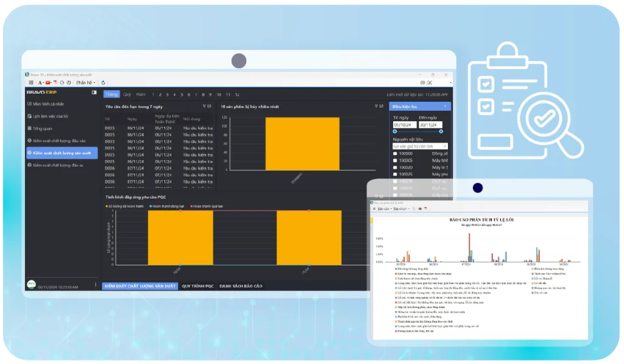Click the three-dot menu beside user avatar

pyautogui.click(x=95, y=284)
